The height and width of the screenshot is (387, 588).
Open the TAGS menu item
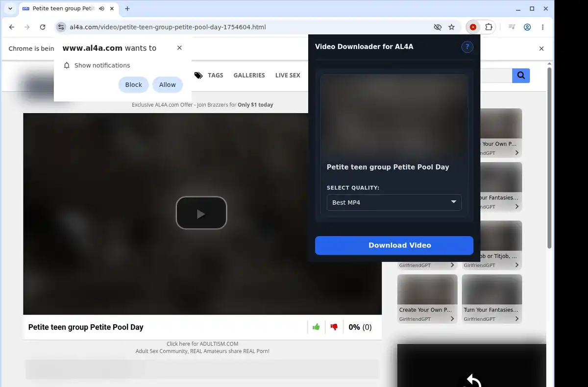click(x=209, y=75)
